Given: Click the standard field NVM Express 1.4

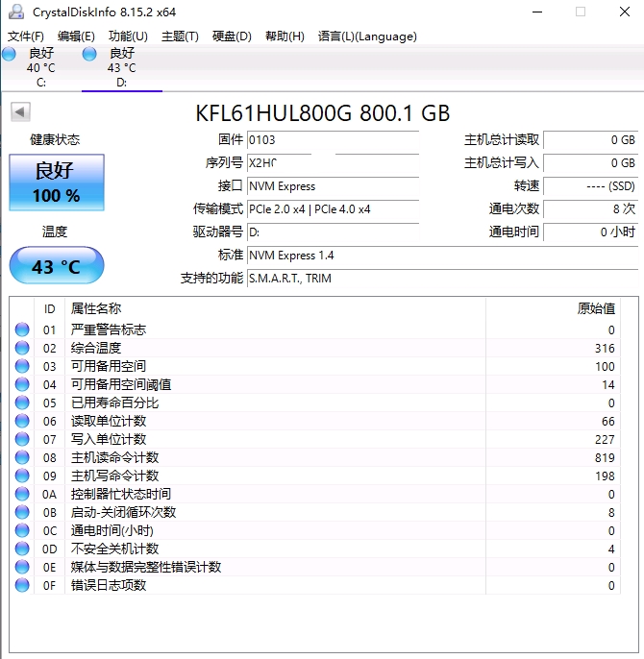Looking at the screenshot, I should point(442,256).
